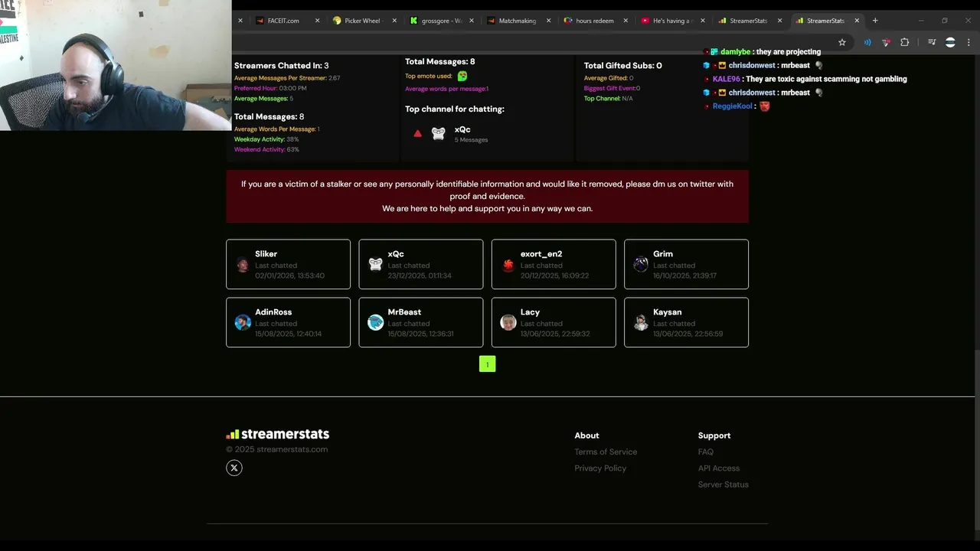Go to page 1 in pagination
The height and width of the screenshot is (551, 980).
tap(487, 364)
